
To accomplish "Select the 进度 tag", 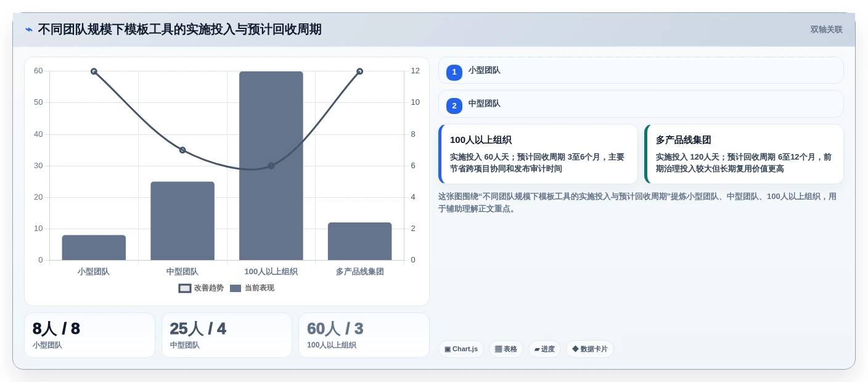I will click(x=544, y=349).
